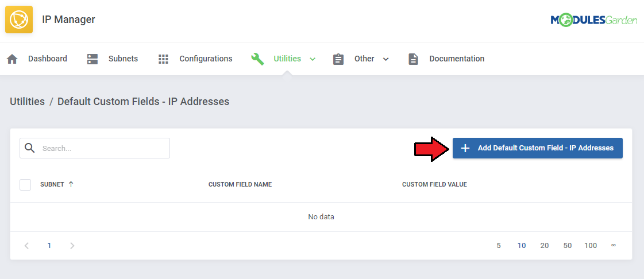Show 10 entries per page
Screen dimensions: 644x279
point(522,246)
